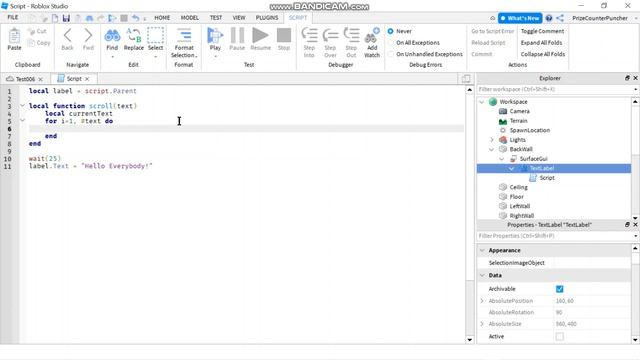
Task: Expand the Lights tree node
Action: tap(492, 140)
